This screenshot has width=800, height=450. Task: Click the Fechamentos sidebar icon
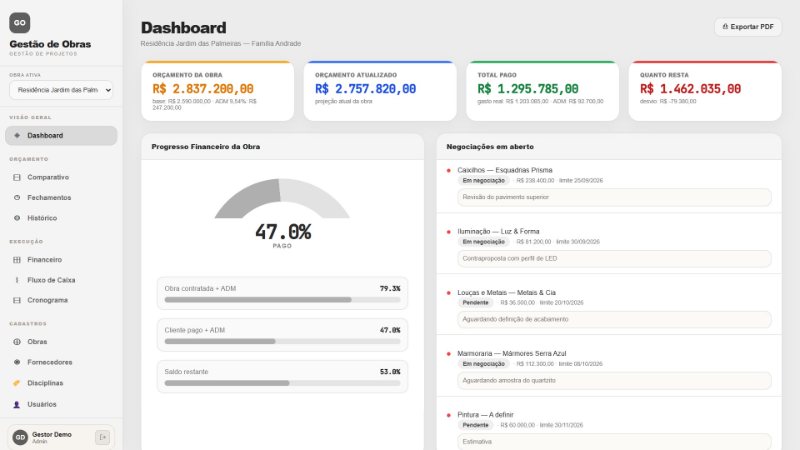(17, 197)
